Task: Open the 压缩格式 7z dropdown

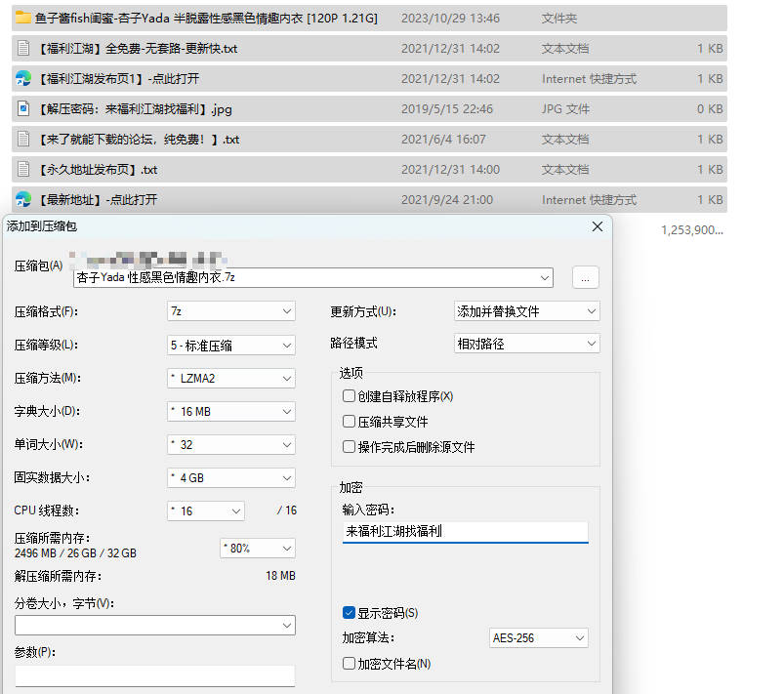Action: click(x=230, y=311)
